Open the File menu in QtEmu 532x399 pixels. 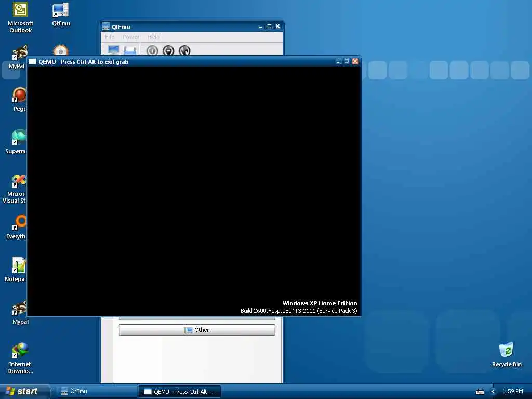(x=110, y=37)
